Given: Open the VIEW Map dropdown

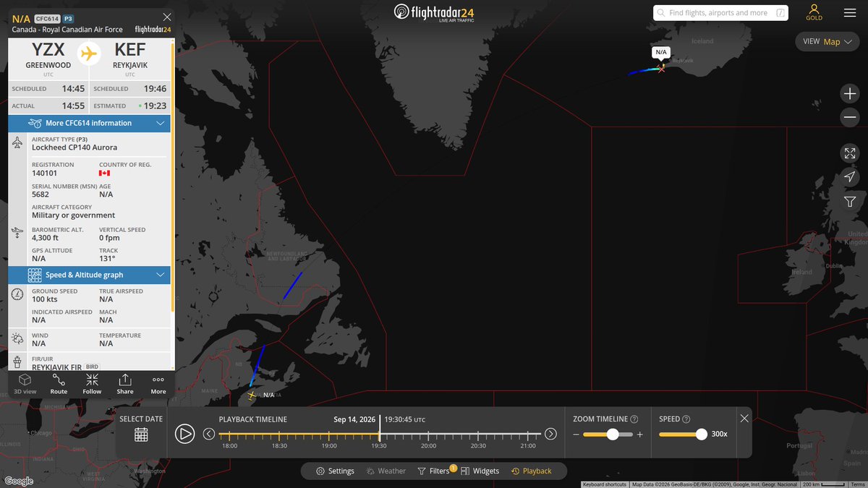Looking at the screenshot, I should click(829, 41).
